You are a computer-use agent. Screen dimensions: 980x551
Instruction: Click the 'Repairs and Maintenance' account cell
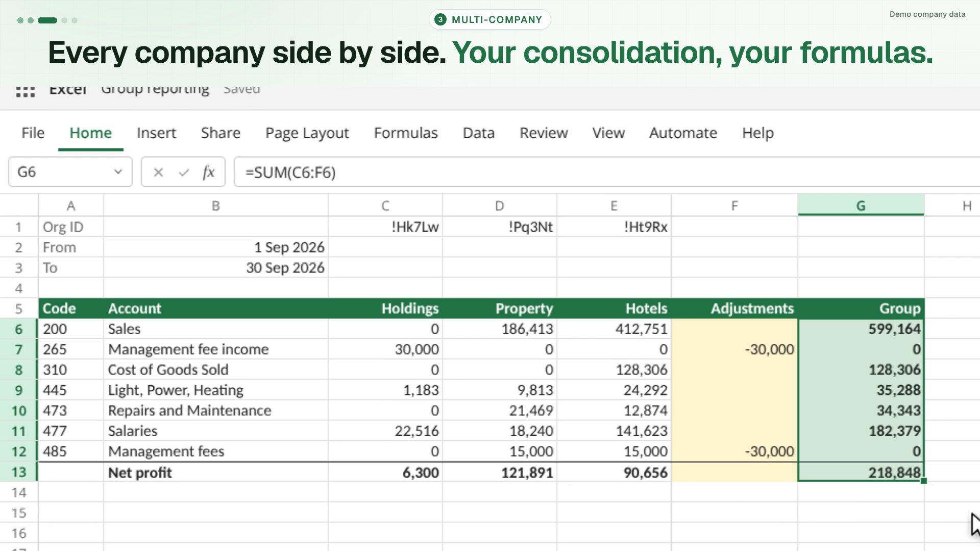tap(216, 411)
